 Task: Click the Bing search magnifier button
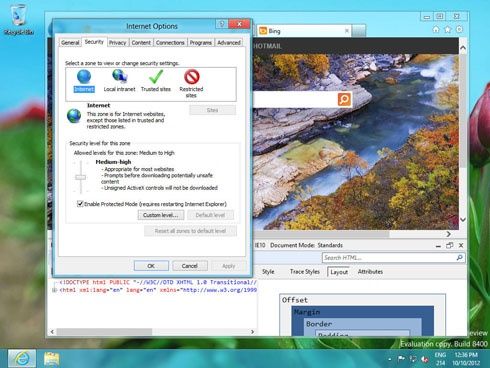pos(344,99)
